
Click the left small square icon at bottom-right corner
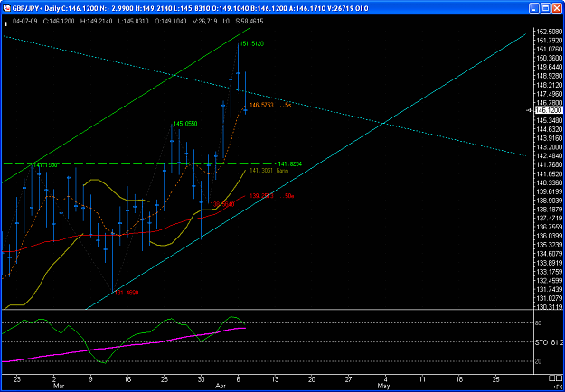point(551,378)
